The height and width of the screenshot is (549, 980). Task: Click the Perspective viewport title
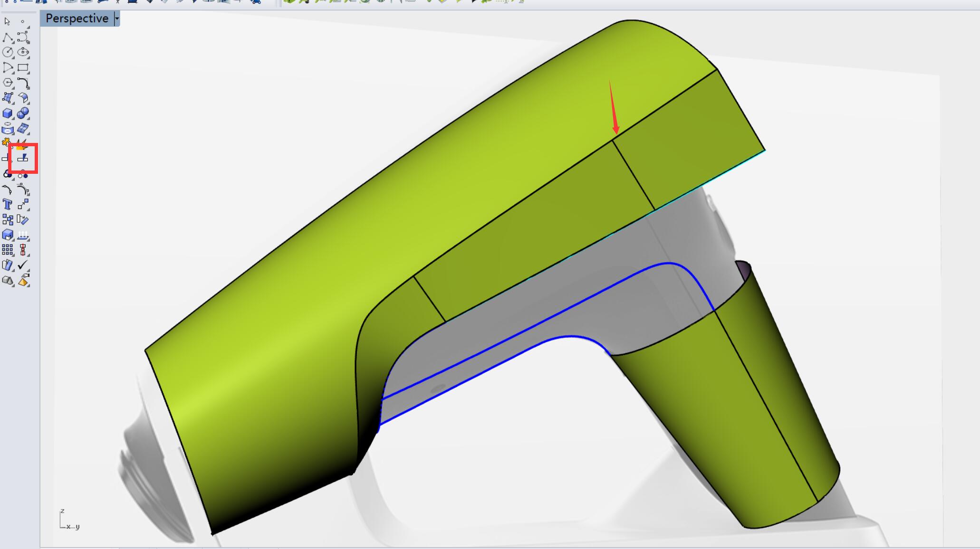[77, 19]
